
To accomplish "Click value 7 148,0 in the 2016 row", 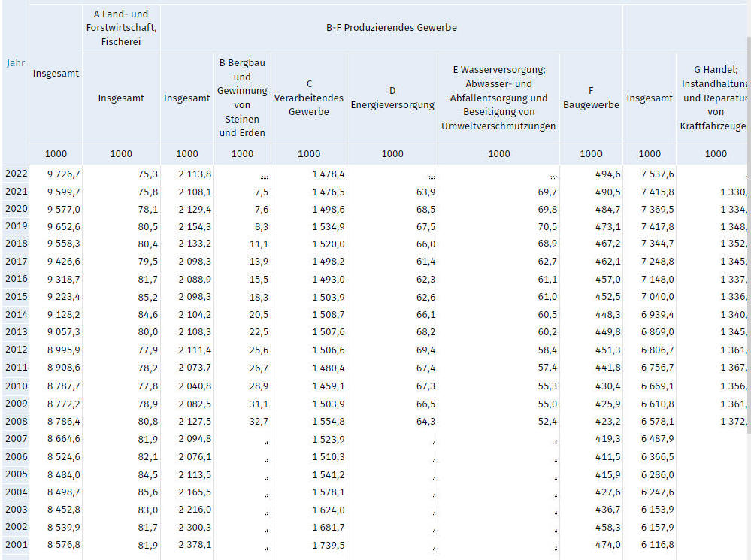I will coord(657,280).
